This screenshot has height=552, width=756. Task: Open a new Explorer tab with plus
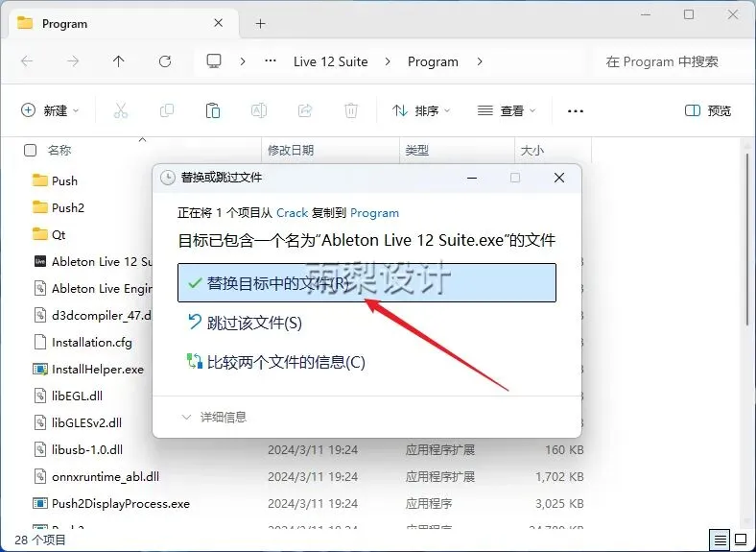(x=260, y=23)
